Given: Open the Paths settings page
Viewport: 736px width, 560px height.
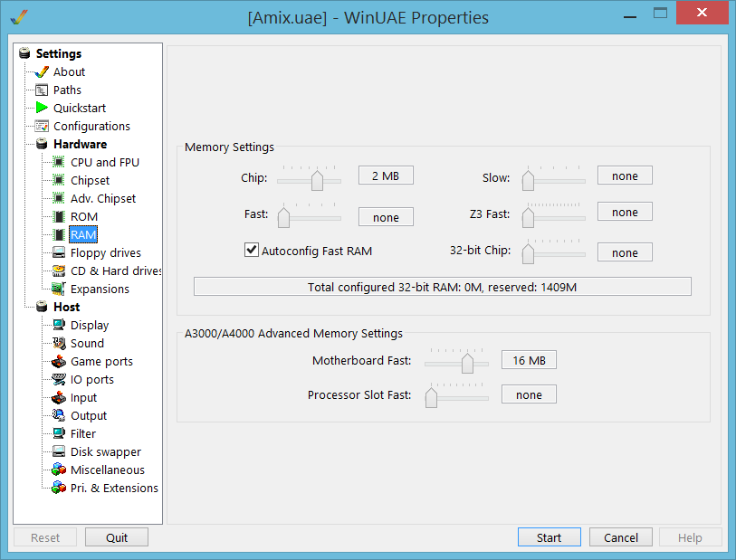Looking at the screenshot, I should click(x=67, y=90).
